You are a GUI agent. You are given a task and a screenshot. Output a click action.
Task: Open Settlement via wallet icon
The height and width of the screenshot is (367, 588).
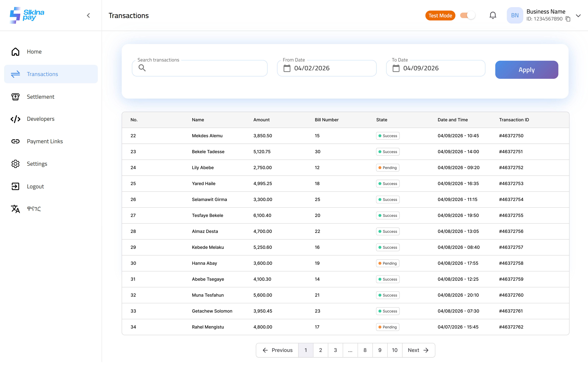[x=15, y=97]
